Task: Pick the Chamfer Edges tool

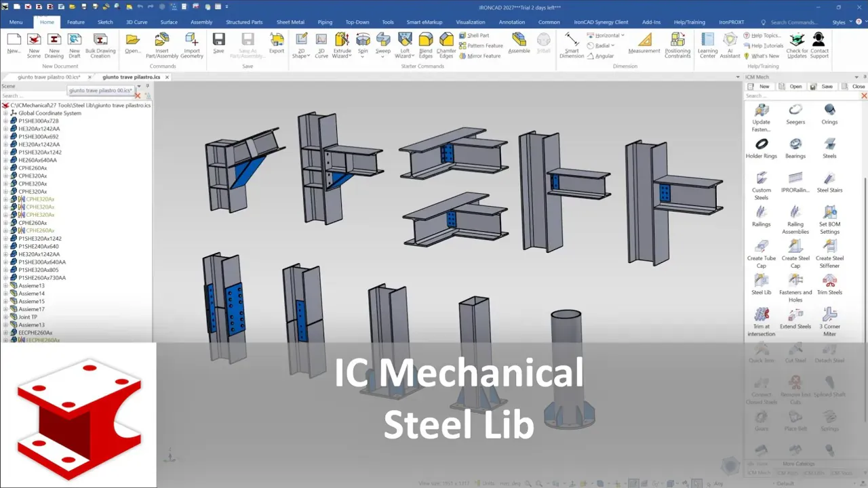Action: click(x=446, y=45)
